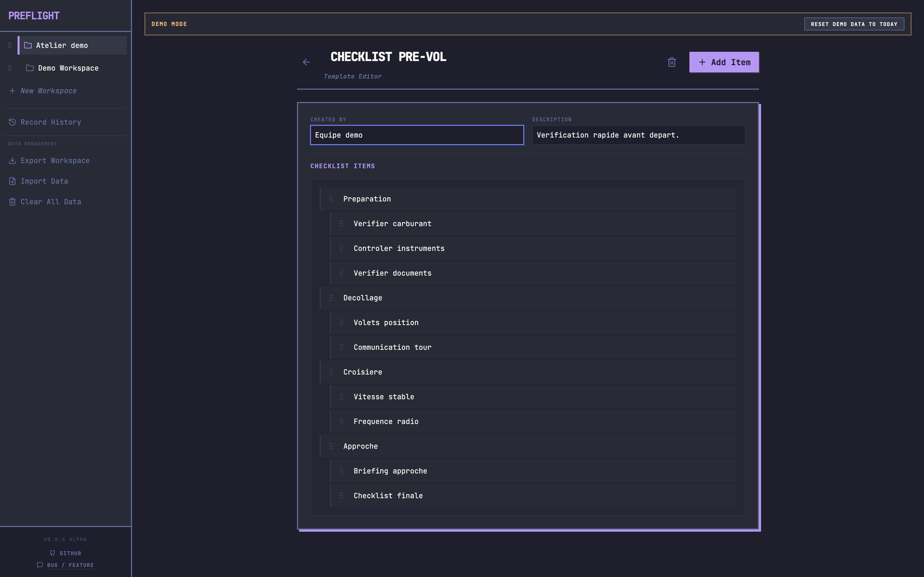Open Import Data

tap(44, 181)
